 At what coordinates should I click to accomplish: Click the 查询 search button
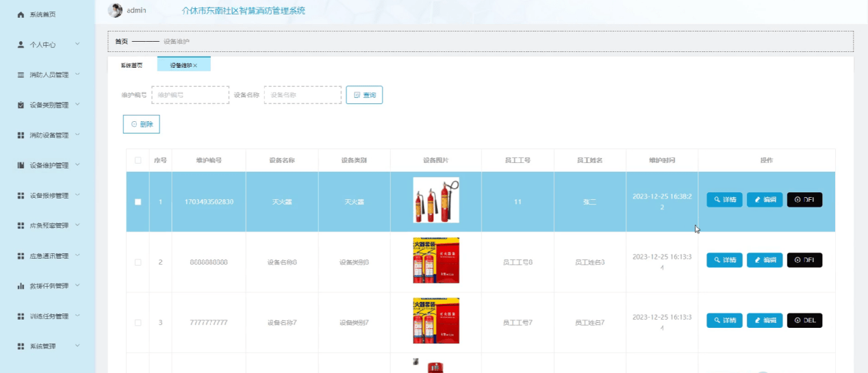coord(364,95)
